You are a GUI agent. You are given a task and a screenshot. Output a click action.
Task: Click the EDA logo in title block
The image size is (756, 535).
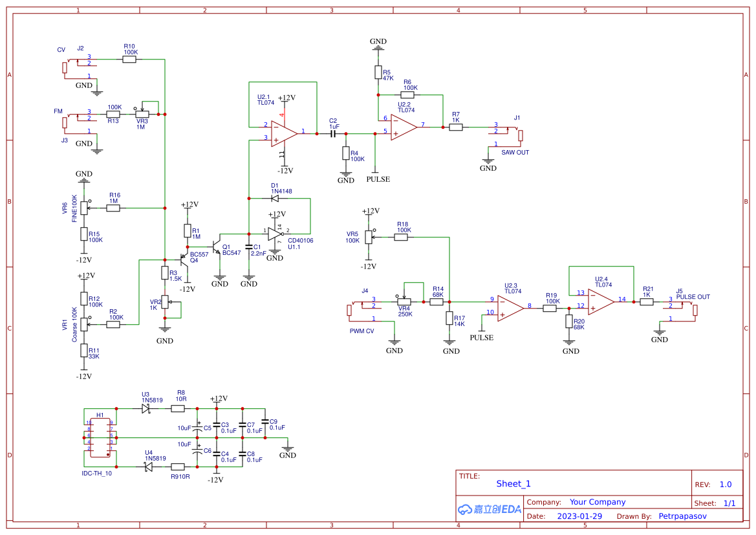[490, 509]
